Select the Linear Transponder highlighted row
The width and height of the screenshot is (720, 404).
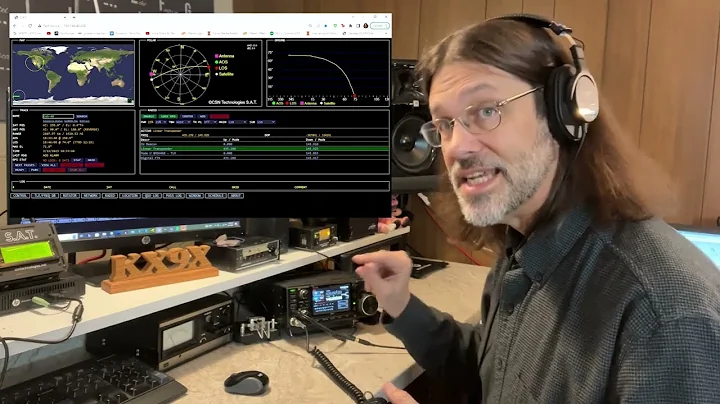point(264,149)
